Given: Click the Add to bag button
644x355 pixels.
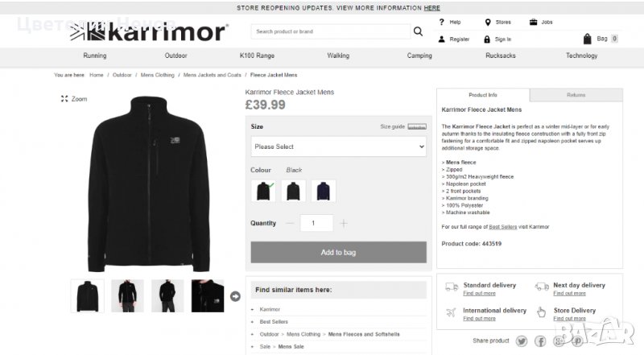Looking at the screenshot, I should click(338, 252).
